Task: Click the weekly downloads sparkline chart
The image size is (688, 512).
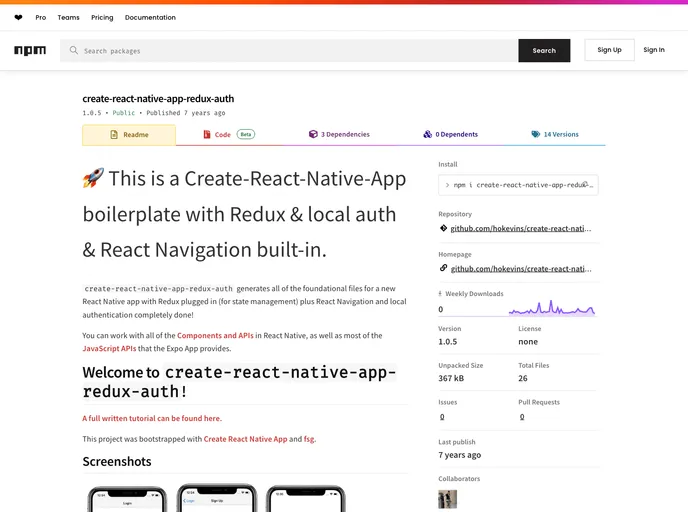Action: (552, 308)
